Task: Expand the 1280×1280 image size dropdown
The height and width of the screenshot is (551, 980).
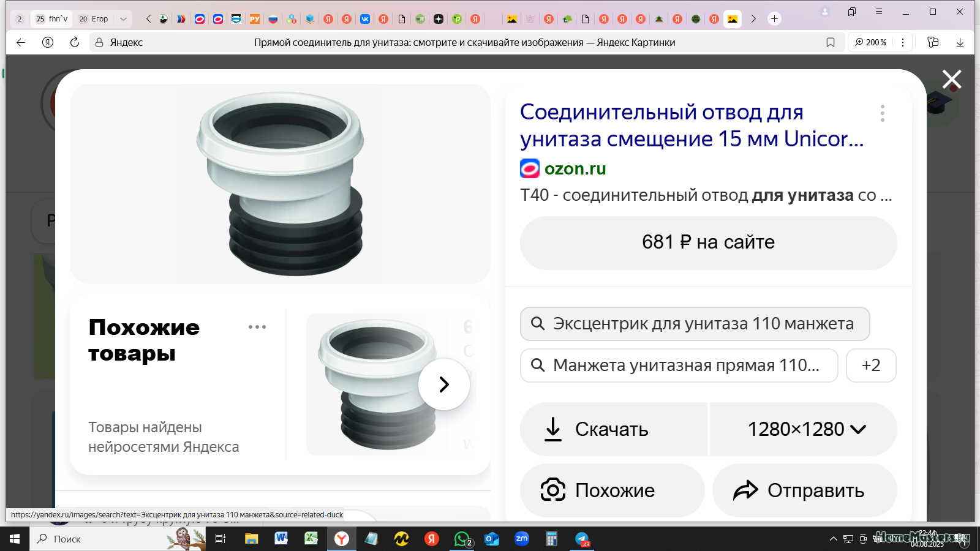Action: click(x=804, y=429)
